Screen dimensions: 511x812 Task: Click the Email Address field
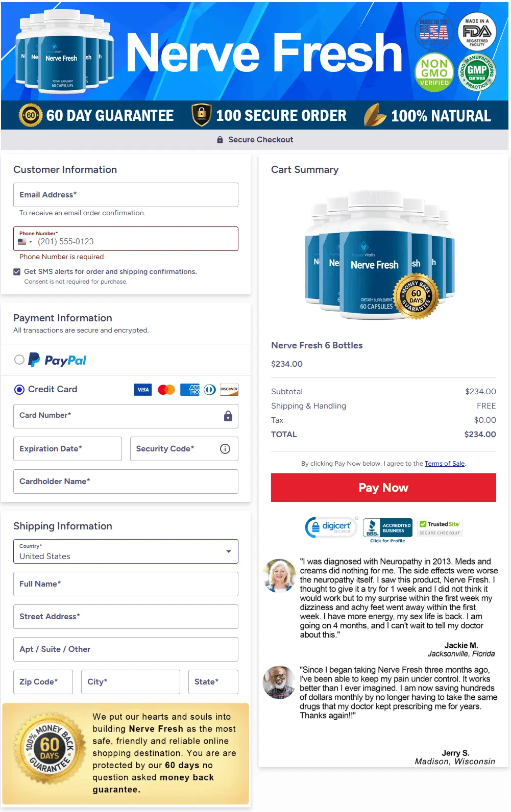click(x=126, y=195)
